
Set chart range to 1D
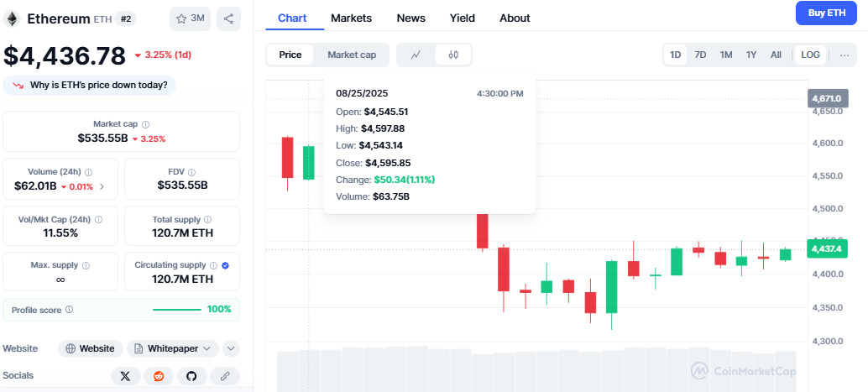676,55
